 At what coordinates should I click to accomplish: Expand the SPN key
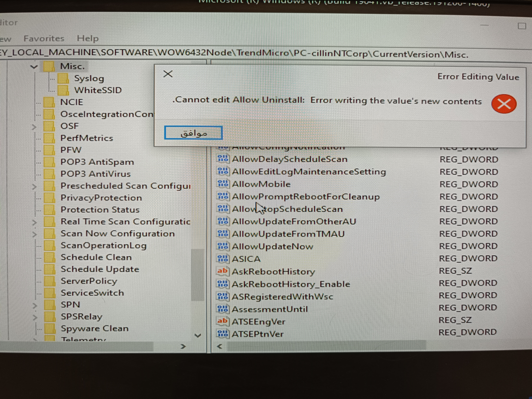(x=35, y=306)
